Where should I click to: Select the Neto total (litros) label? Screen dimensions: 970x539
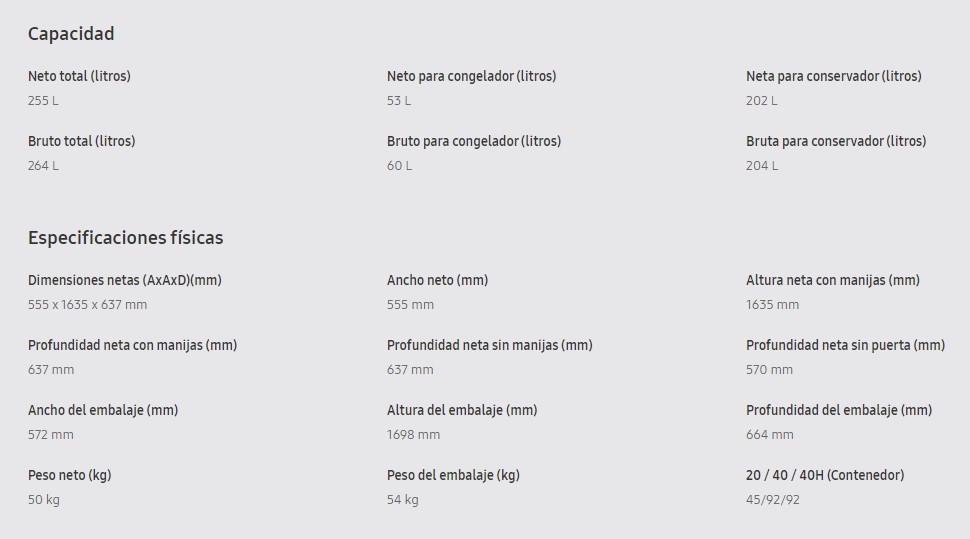tap(79, 76)
